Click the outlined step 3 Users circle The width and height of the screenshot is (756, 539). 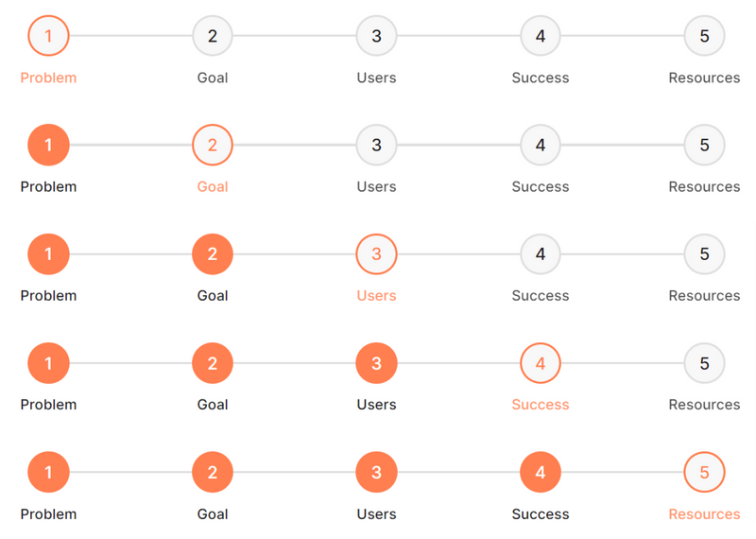pos(376,254)
